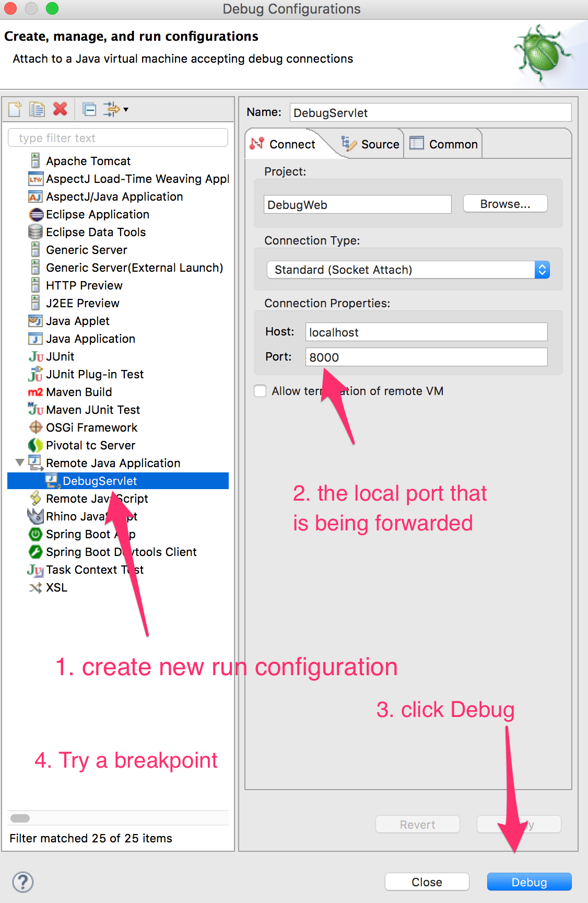Click the Maven Build m2 icon
588x903 pixels.
click(36, 392)
